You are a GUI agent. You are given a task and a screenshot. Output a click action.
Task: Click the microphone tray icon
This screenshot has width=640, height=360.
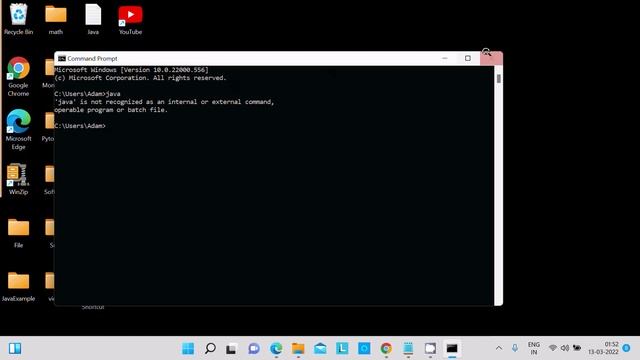(x=515, y=348)
